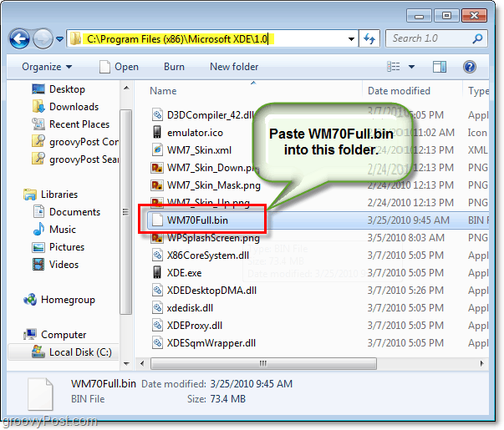Click the magnifier search icon
This screenshot has height=430, width=504.
477,39
